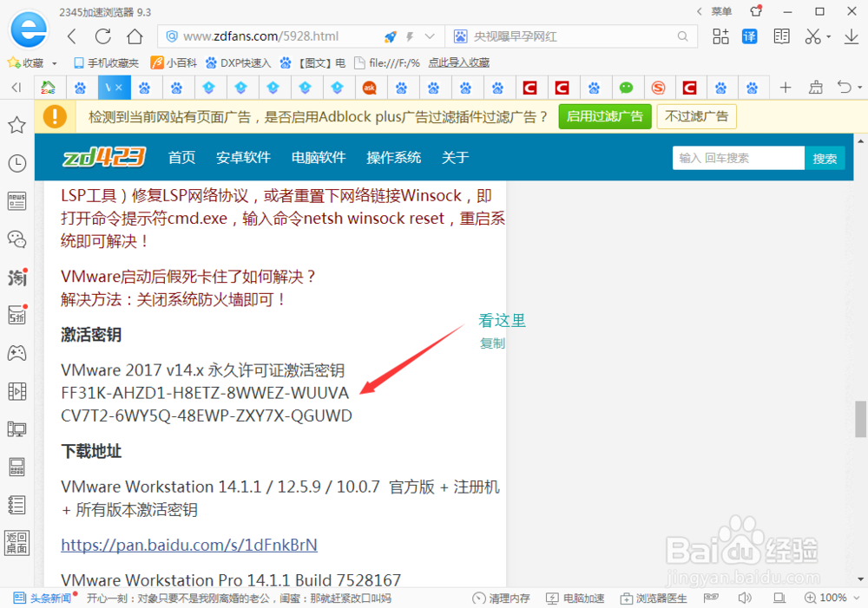Image resolution: width=868 pixels, height=608 pixels.
Task: Open the sidebar WeChat chat icon
Action: (x=16, y=239)
